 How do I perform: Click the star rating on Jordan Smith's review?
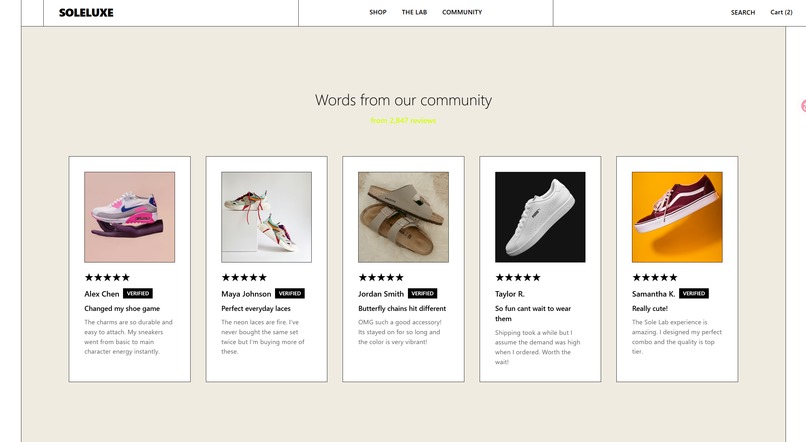point(381,278)
